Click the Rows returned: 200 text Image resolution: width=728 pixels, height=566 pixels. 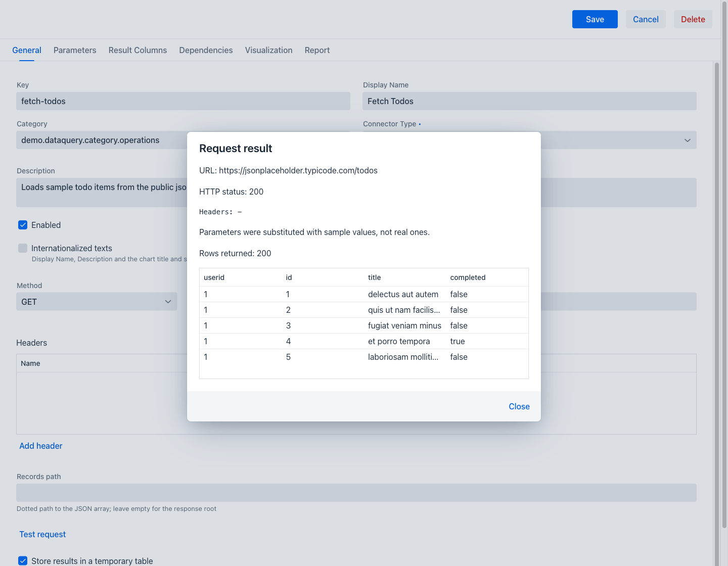click(235, 253)
